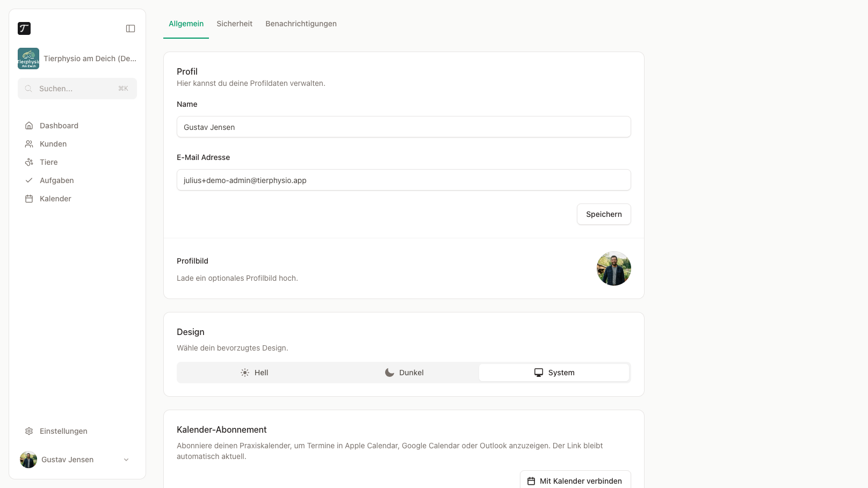Viewport: 868px width, 488px height.
Task: Click the Einstellungen gear icon
Action: (x=29, y=431)
